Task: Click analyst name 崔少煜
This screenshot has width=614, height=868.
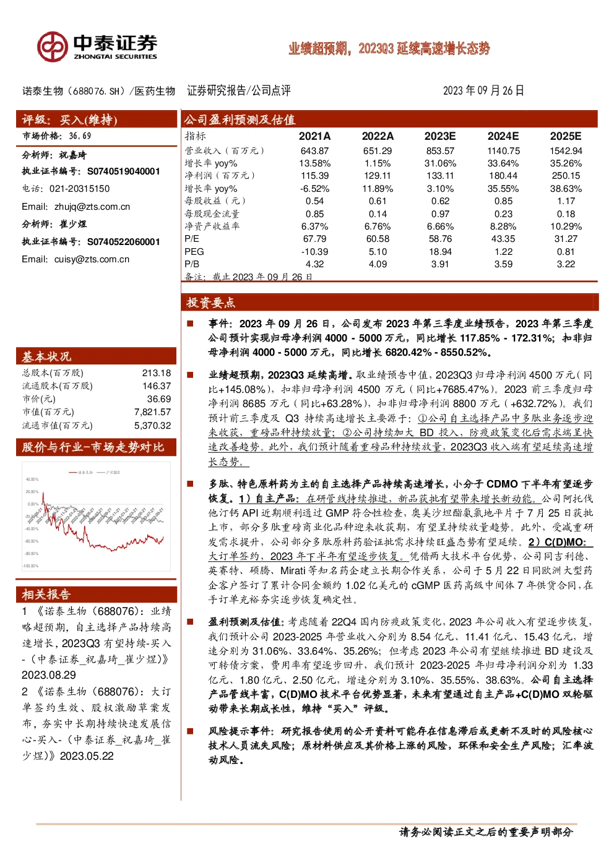Action: [x=72, y=224]
